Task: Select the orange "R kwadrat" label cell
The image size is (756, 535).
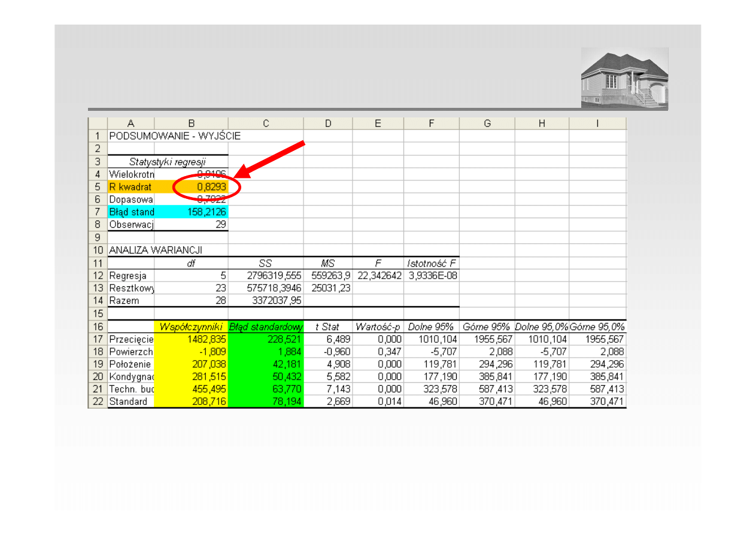Action: (130, 187)
